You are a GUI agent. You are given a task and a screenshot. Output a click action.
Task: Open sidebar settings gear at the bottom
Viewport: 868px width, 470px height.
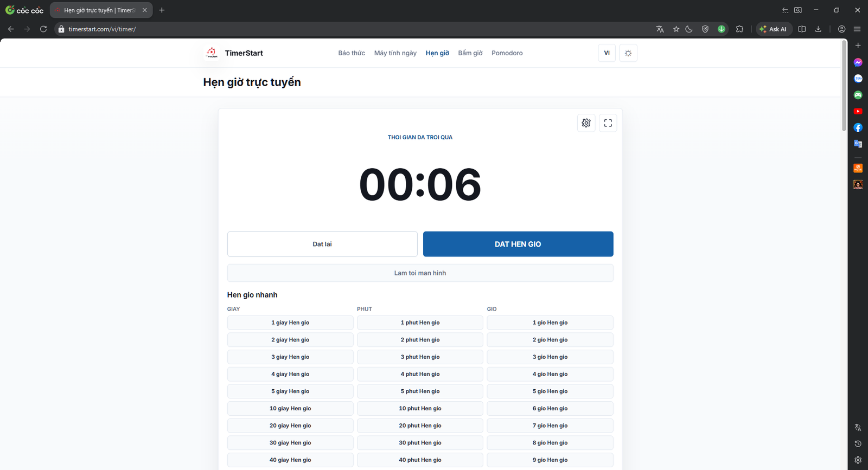(x=858, y=460)
